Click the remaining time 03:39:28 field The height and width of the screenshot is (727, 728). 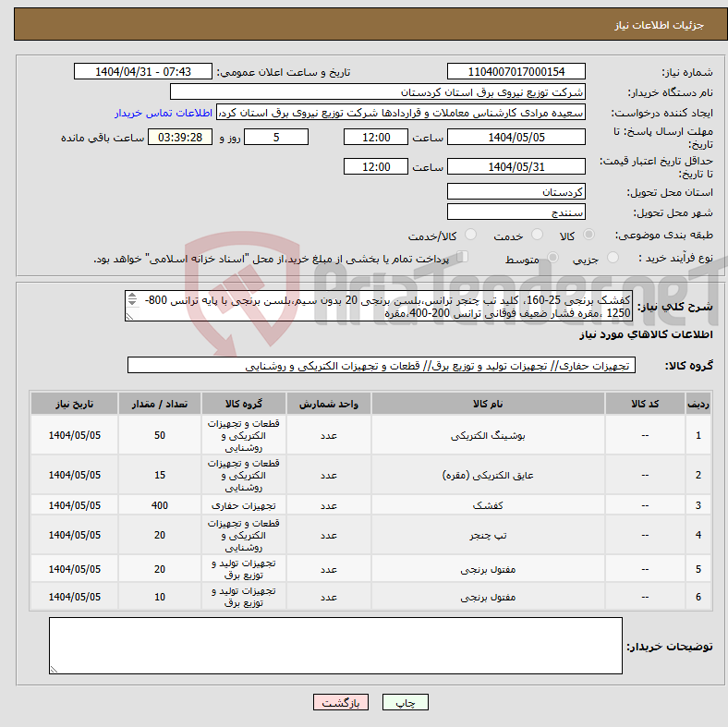180,137
